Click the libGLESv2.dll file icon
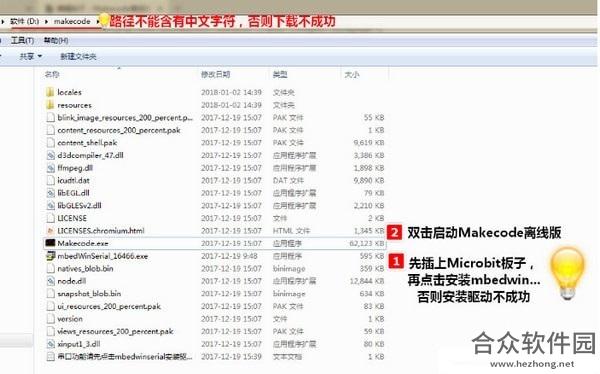This screenshot has width=600, height=374. point(50,206)
